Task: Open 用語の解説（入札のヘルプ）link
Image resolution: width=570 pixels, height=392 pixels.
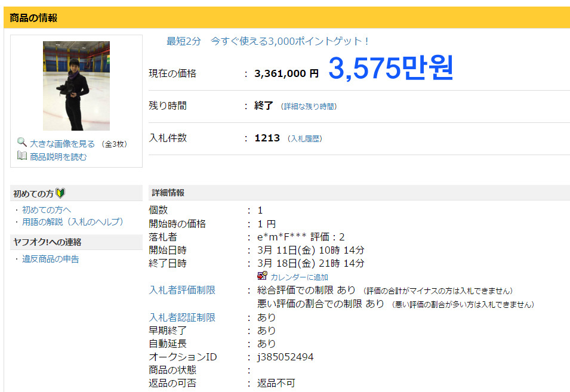Action: [73, 222]
